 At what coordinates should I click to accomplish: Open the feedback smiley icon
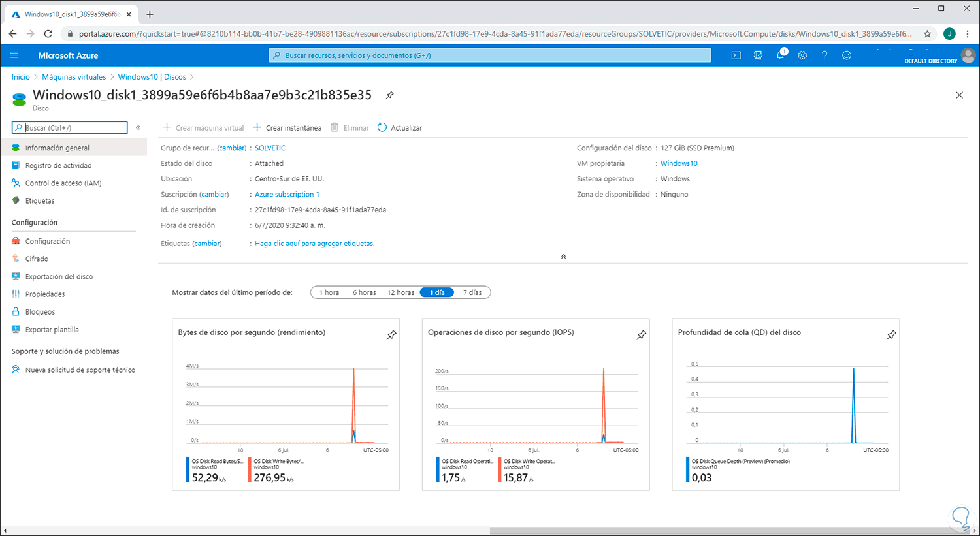(847, 55)
